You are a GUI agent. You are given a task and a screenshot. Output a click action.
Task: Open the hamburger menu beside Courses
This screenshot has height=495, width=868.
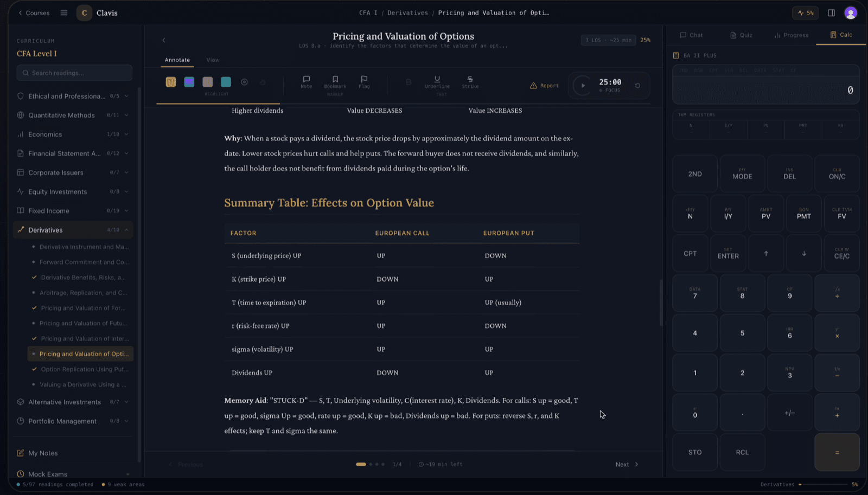click(x=64, y=13)
